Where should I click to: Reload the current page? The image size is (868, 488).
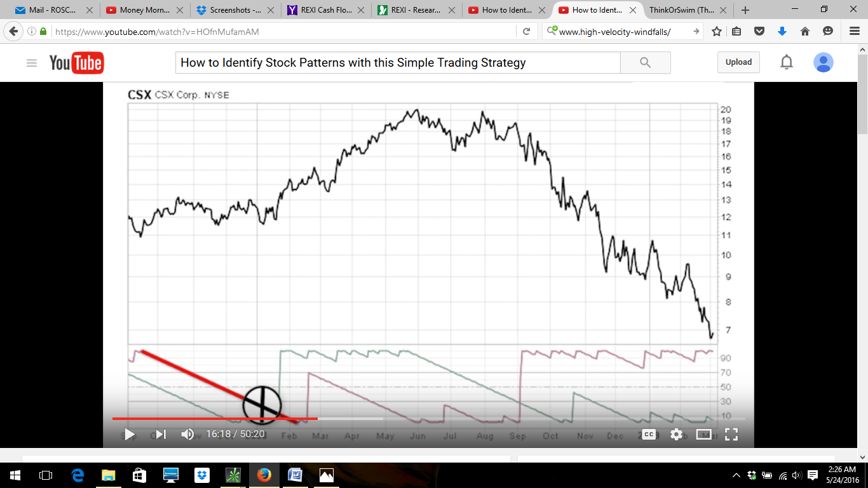pyautogui.click(x=526, y=32)
